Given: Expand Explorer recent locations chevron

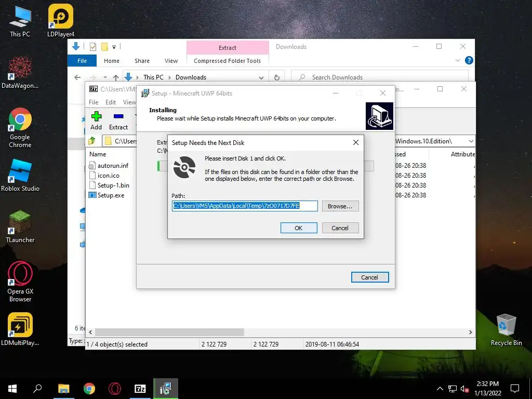Looking at the screenshot, I should (105, 77).
